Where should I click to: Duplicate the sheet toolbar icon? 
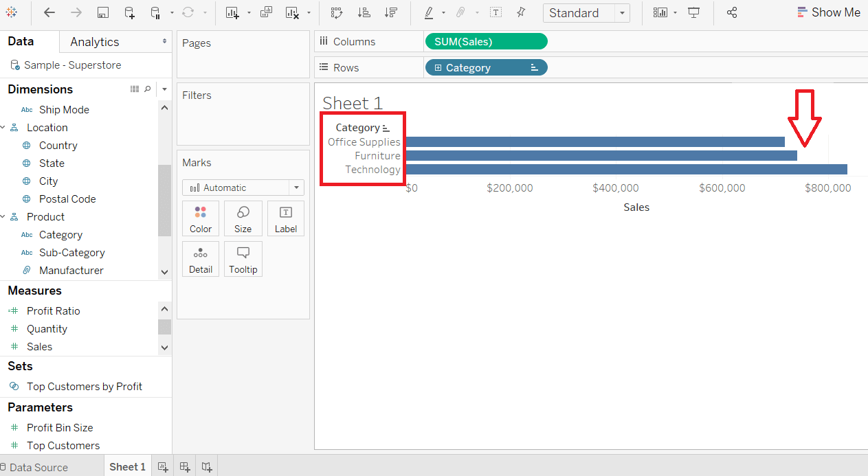point(266,12)
